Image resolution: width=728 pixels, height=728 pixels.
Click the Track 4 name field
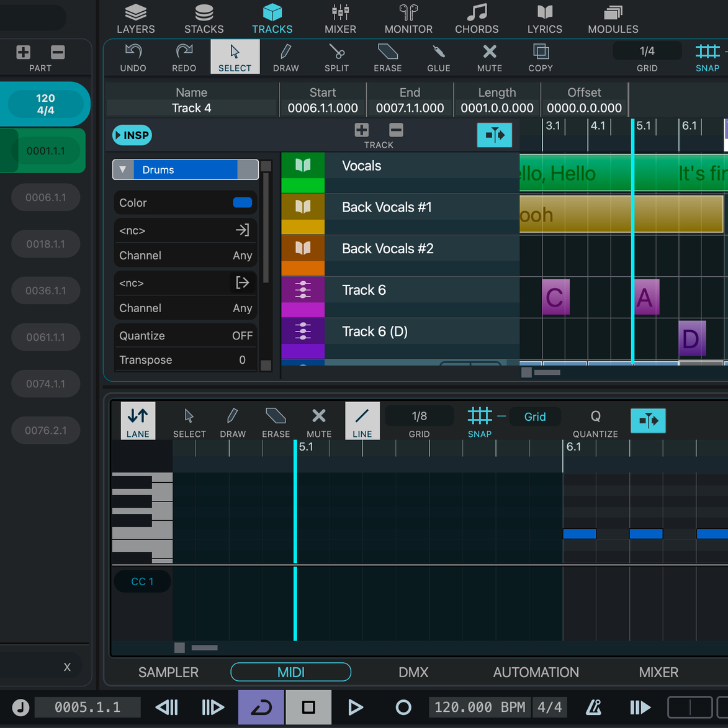pos(191,108)
